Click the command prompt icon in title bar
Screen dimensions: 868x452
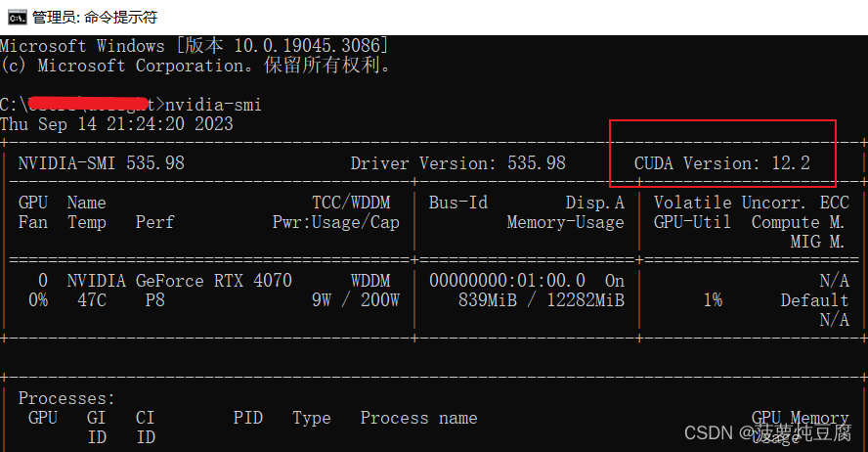point(18,18)
